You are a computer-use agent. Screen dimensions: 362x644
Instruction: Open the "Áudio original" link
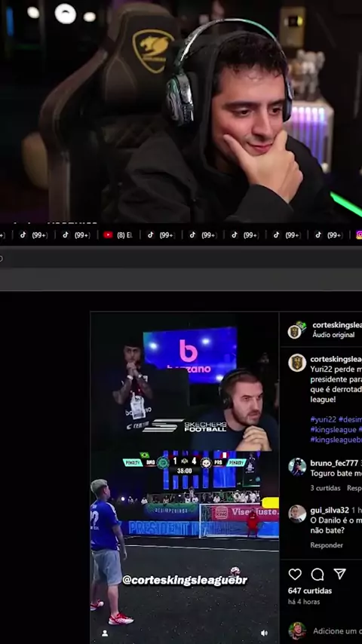333,335
